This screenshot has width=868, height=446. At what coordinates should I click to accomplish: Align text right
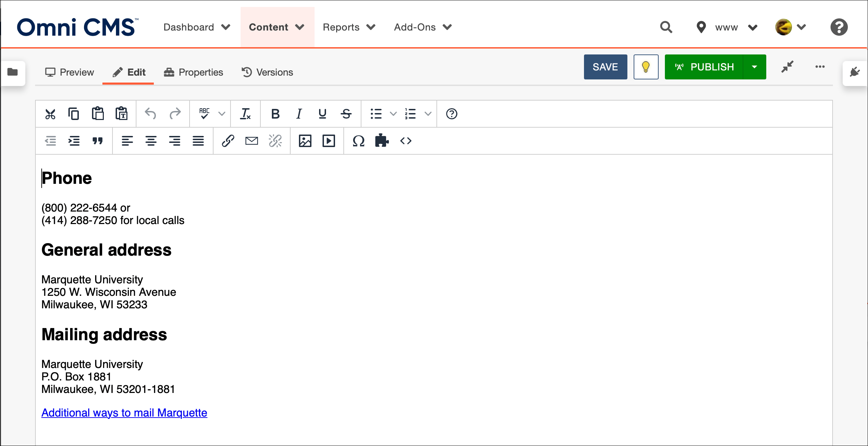click(x=175, y=141)
